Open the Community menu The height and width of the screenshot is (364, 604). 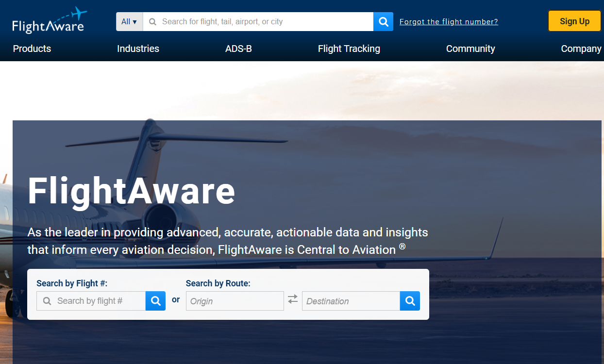click(470, 49)
